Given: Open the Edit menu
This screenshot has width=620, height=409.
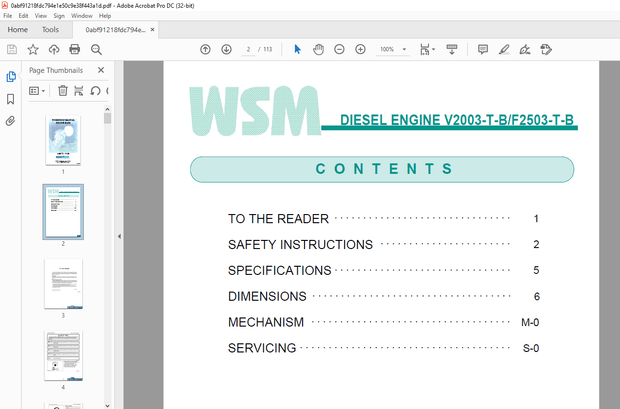Looking at the screenshot, I should click(23, 16).
